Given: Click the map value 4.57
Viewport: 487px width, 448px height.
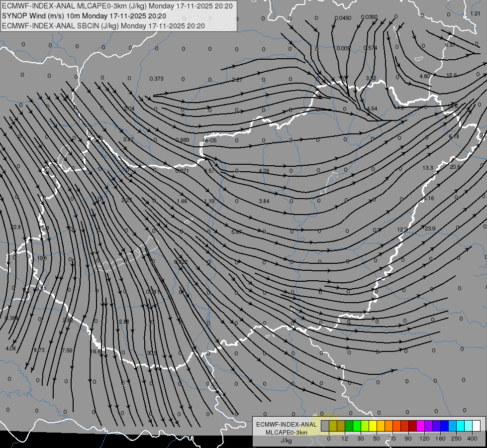Looking at the screenshot, I should point(209,171).
